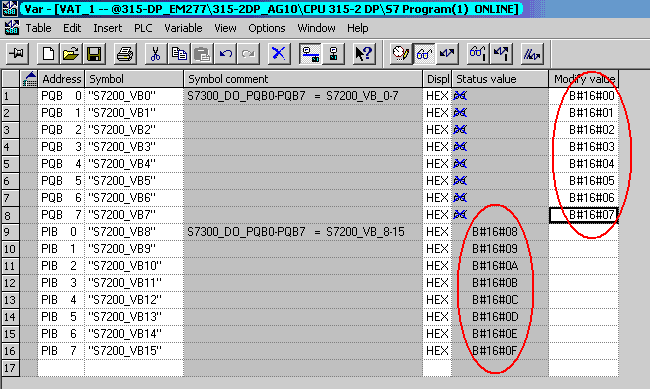650x389 pixels.
Task: Print the table using the printer icon
Action: click(124, 54)
